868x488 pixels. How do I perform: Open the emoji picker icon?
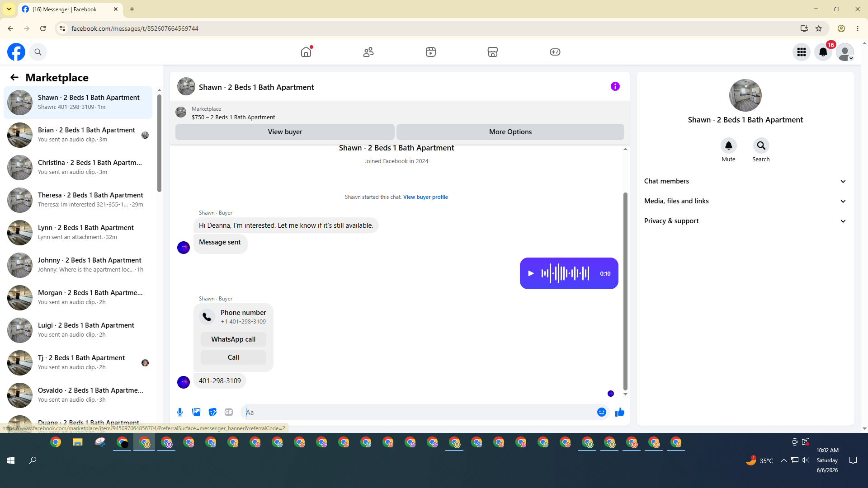(x=601, y=412)
